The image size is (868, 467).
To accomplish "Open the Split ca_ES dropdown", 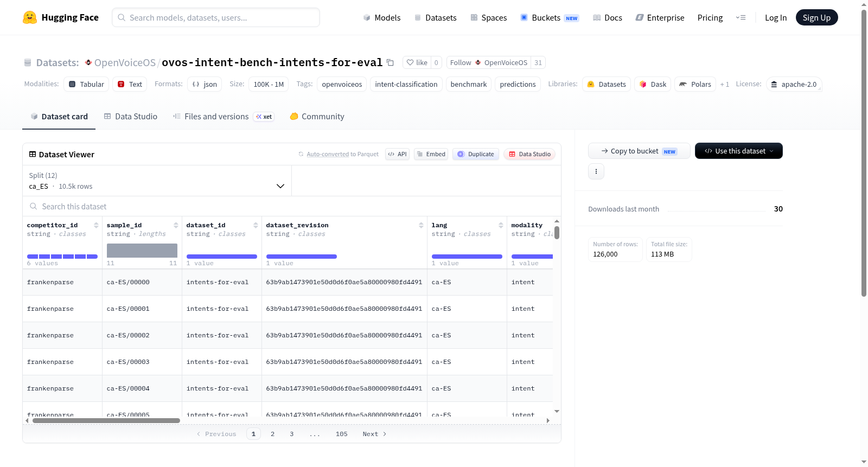I will 157,181.
